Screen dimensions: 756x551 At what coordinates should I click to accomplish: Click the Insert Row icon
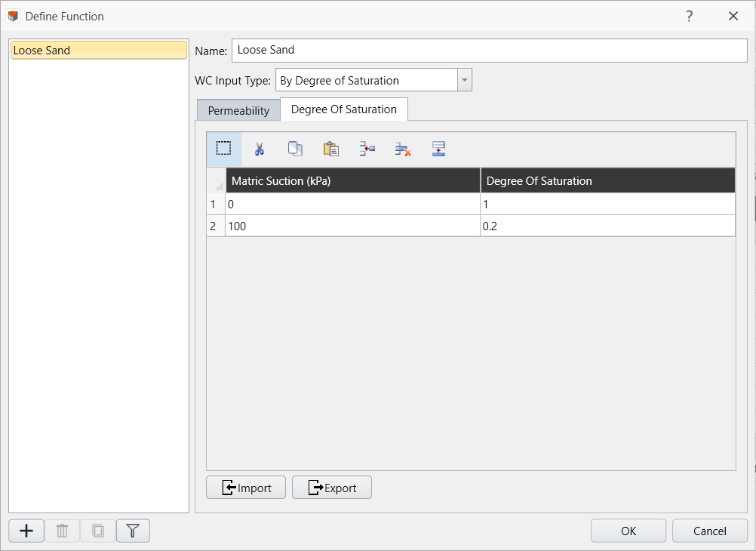[x=367, y=149]
